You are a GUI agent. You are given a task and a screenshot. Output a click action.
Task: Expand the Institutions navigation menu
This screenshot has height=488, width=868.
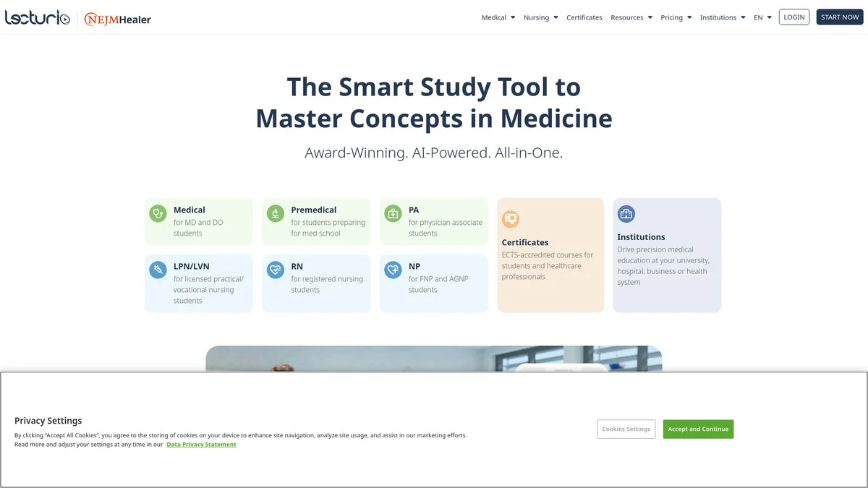coord(722,17)
